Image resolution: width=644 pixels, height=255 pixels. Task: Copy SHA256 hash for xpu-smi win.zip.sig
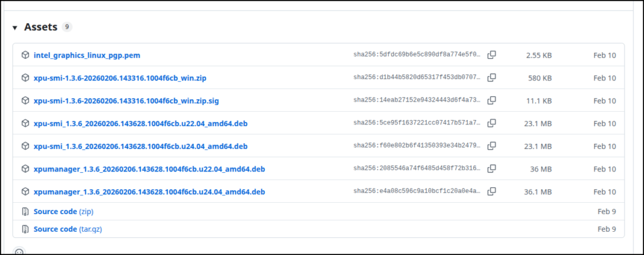click(492, 100)
